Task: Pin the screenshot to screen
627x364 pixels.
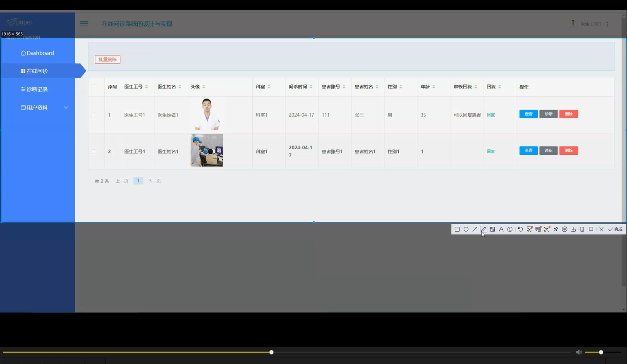Action: coord(556,229)
